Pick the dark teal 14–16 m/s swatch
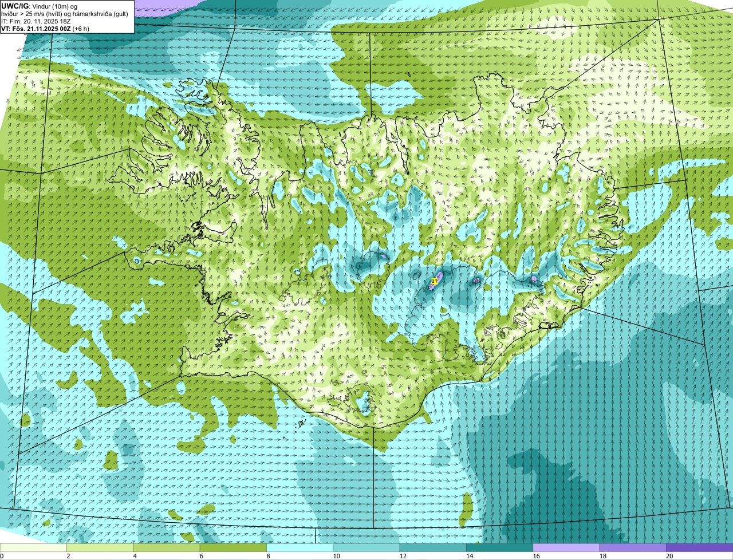Viewport: 733px width, 560px height. click(x=500, y=548)
